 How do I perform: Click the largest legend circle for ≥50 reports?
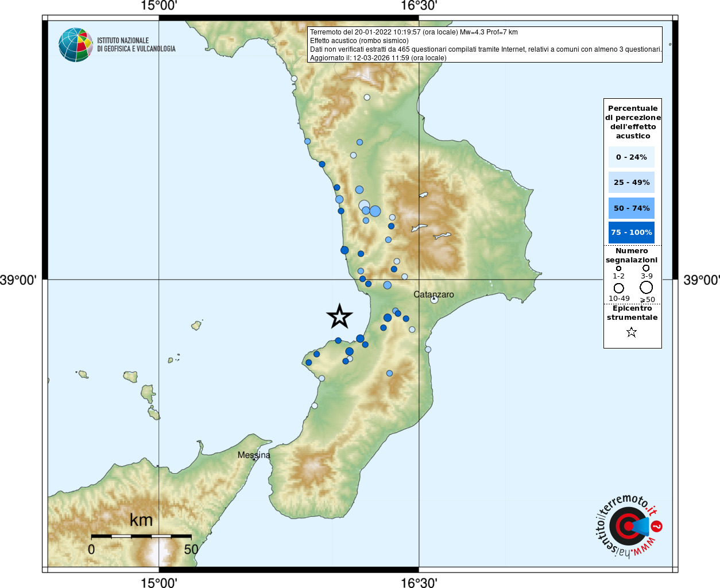[647, 287]
